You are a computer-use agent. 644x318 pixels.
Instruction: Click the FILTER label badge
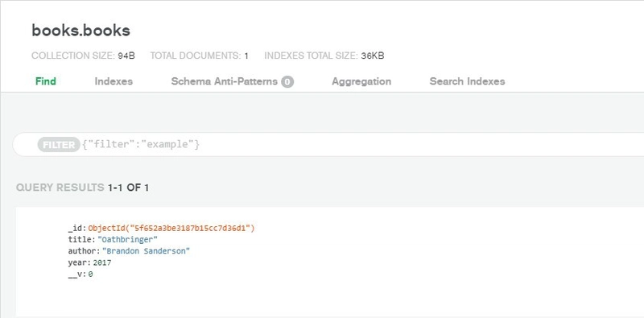58,145
